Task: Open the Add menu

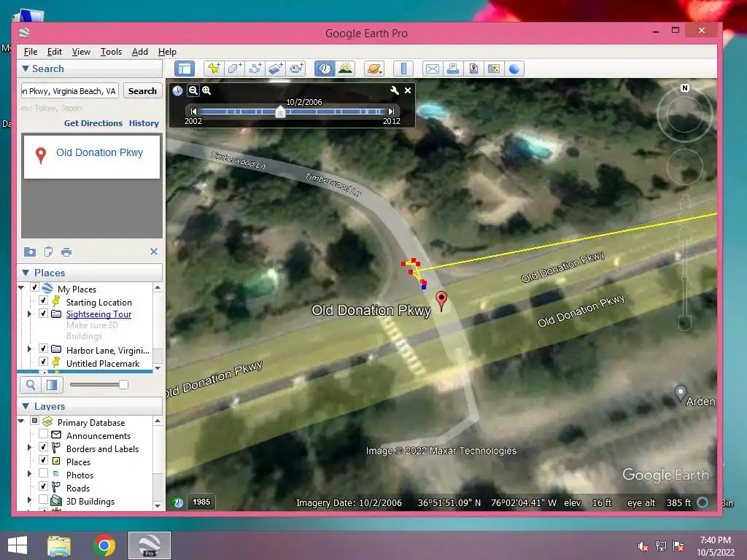Action: click(139, 52)
